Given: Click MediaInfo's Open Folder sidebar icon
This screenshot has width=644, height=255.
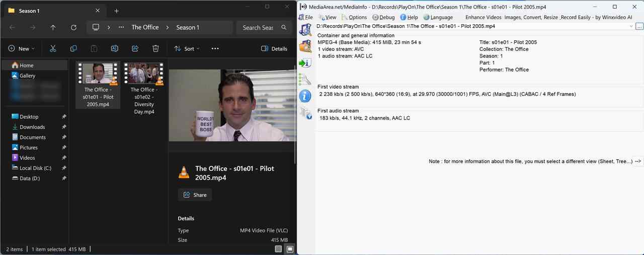Looking at the screenshot, I should coord(305,46).
